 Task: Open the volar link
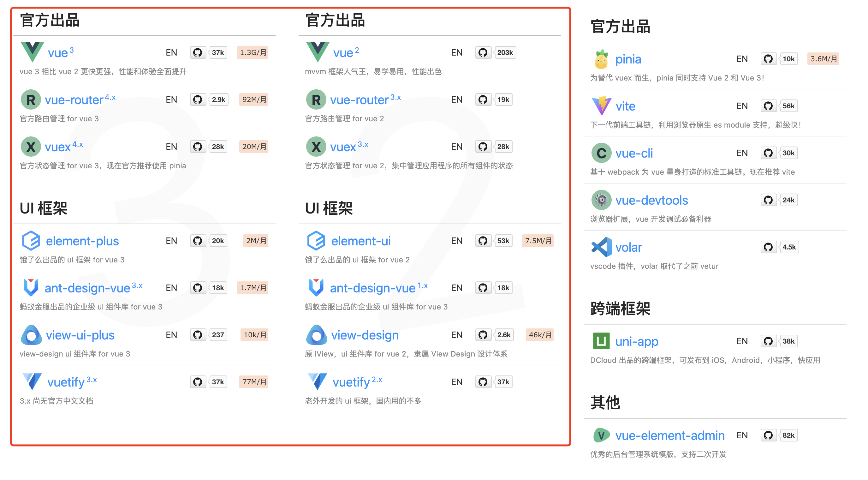coord(628,247)
